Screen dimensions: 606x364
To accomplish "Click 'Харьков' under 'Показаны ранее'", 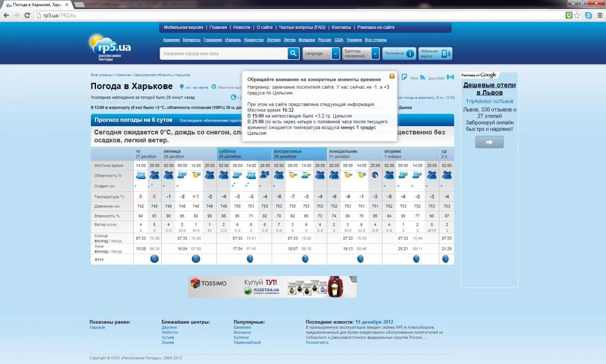I will tap(97, 328).
